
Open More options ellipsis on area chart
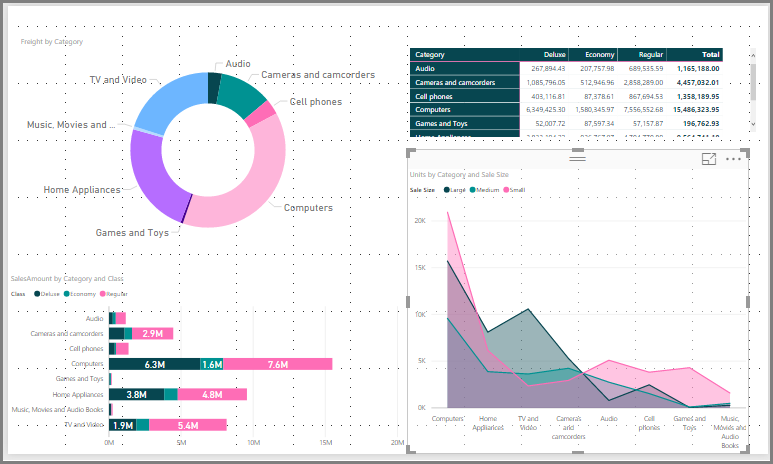pos(735,159)
